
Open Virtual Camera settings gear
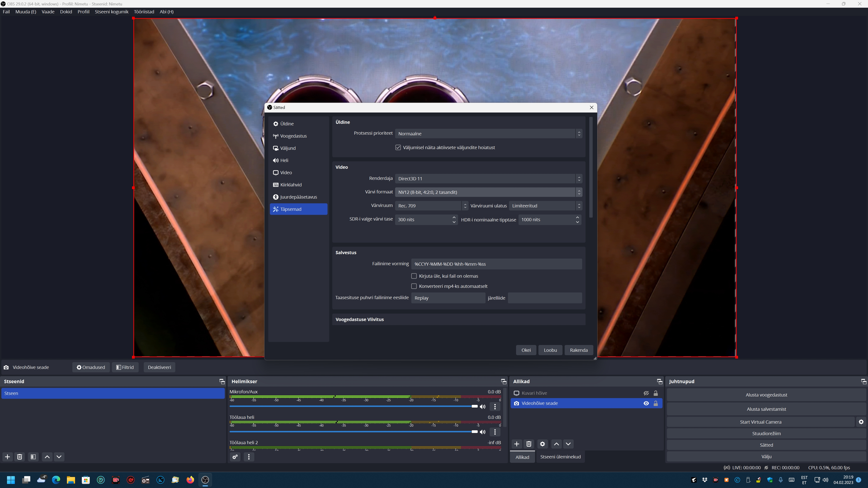(861, 422)
